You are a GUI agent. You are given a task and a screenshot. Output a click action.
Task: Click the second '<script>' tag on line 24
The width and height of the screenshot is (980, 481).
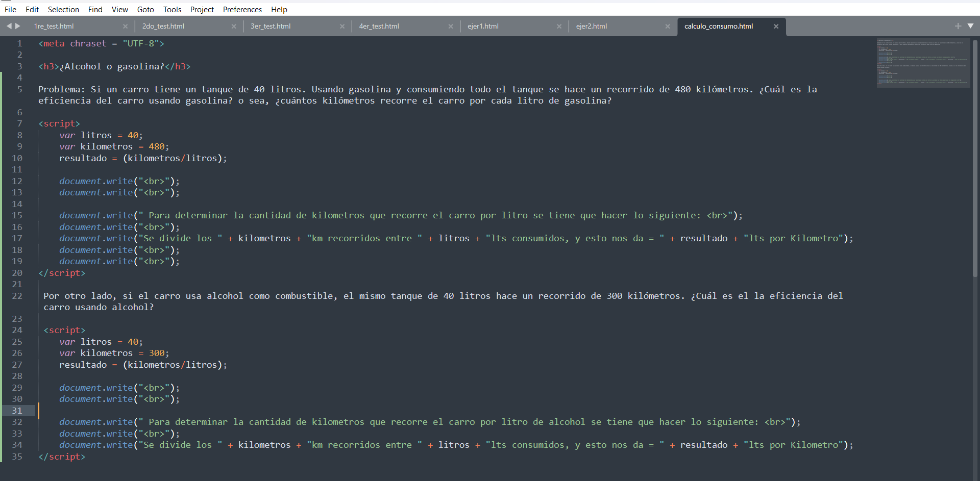pyautogui.click(x=64, y=330)
